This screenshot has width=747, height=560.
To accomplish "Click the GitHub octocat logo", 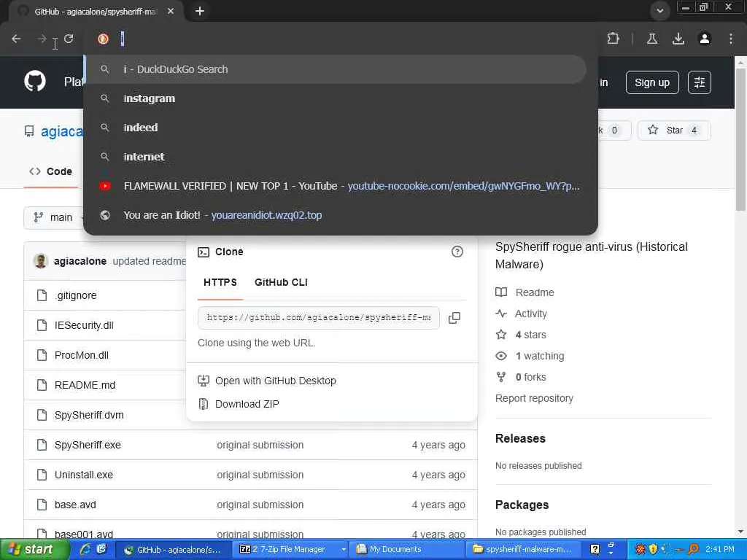I will (35, 82).
